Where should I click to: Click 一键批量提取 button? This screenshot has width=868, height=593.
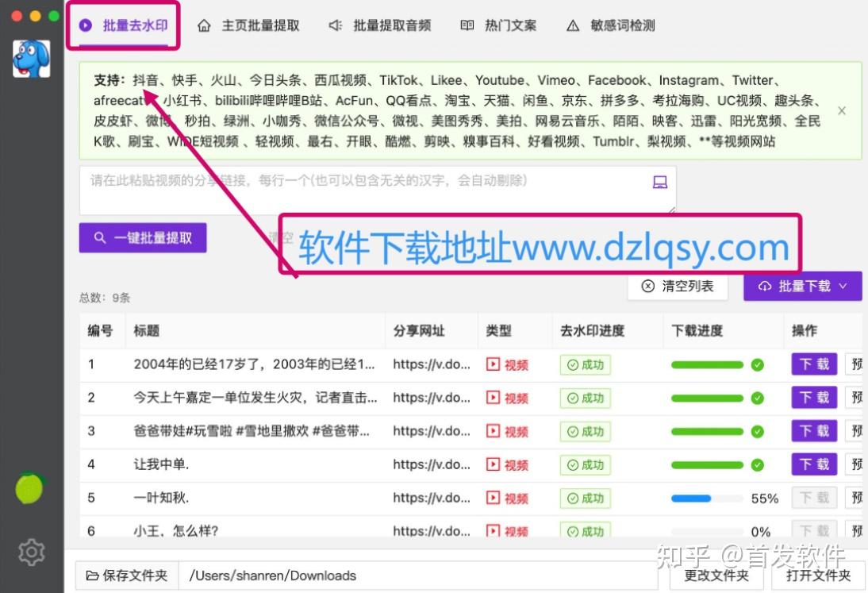tap(143, 238)
